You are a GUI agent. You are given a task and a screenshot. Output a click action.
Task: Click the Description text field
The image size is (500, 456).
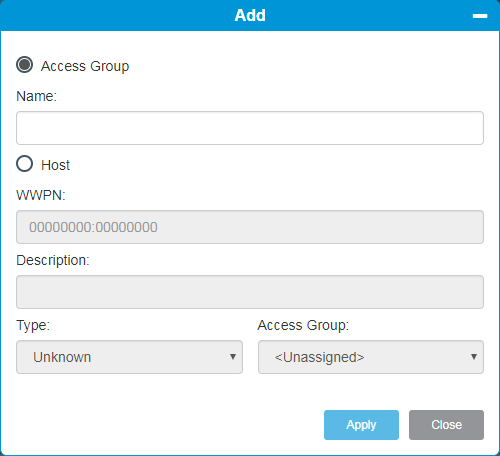coord(250,292)
